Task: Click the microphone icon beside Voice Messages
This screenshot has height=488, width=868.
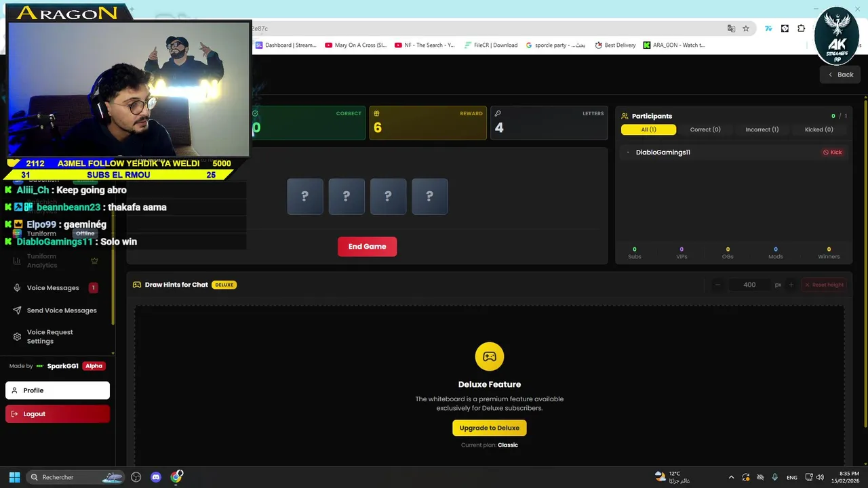Action: (17, 288)
